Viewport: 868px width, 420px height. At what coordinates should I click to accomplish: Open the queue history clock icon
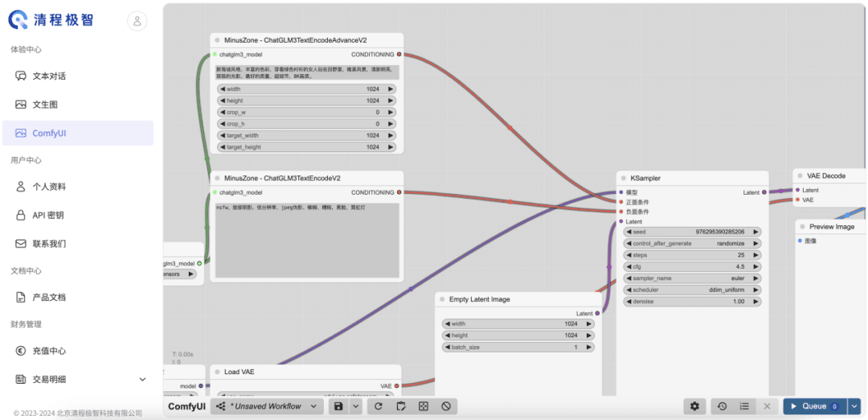pyautogui.click(x=722, y=406)
